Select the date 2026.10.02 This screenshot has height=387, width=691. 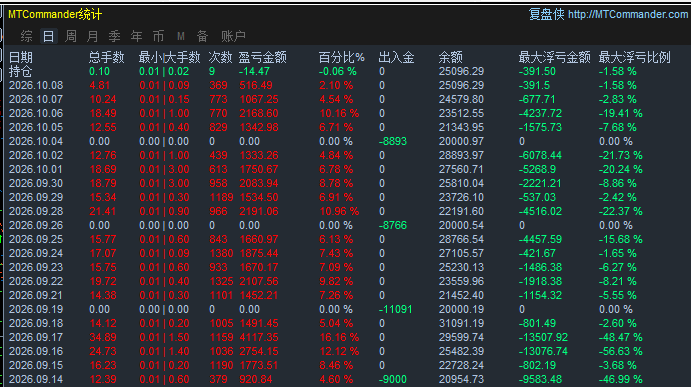tap(36, 155)
